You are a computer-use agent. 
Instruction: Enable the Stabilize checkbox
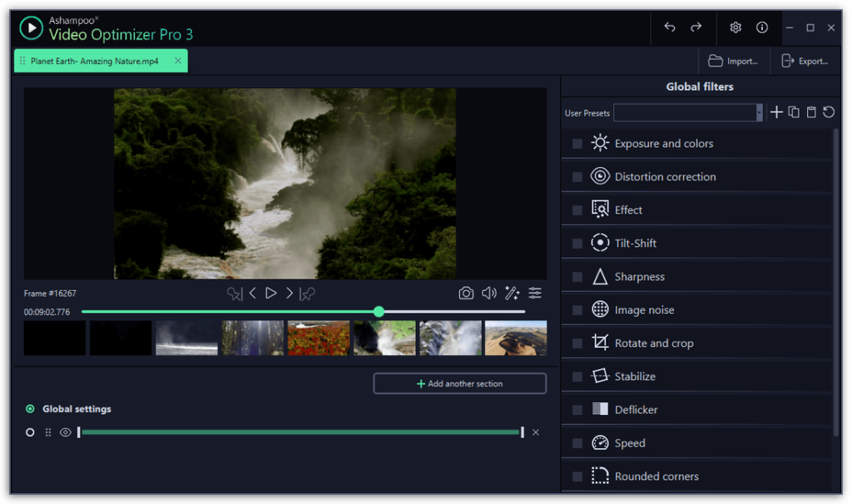click(x=577, y=377)
